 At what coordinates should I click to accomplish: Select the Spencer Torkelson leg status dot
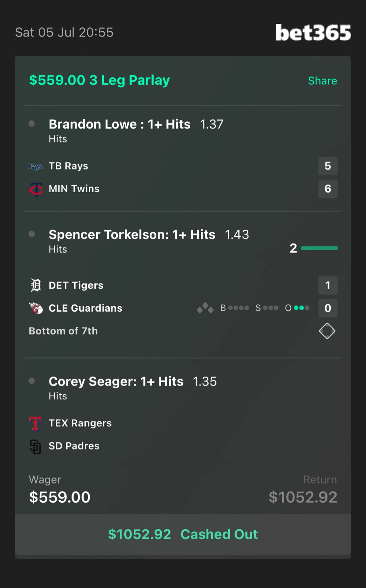[32, 234]
